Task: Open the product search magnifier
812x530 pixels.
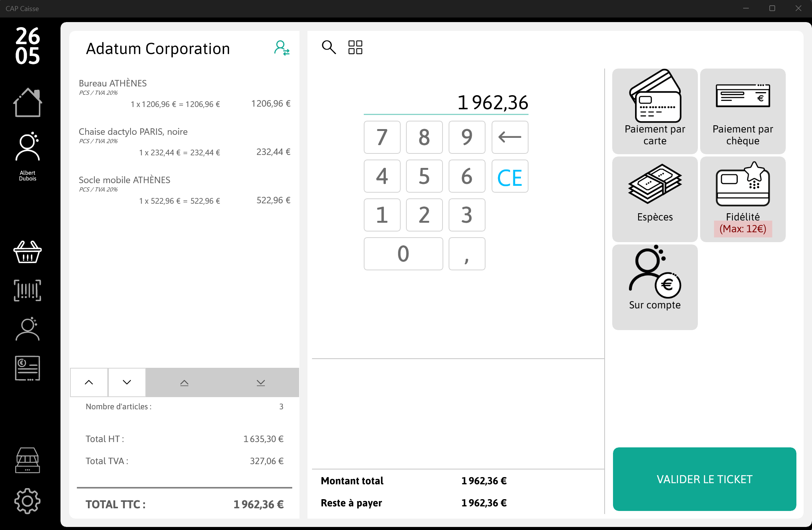Action: tap(329, 47)
